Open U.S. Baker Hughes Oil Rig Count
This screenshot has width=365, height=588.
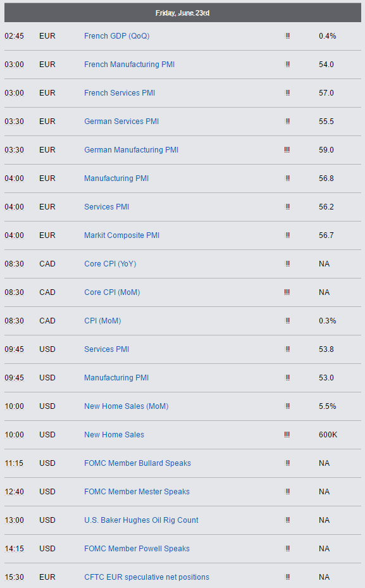141,520
